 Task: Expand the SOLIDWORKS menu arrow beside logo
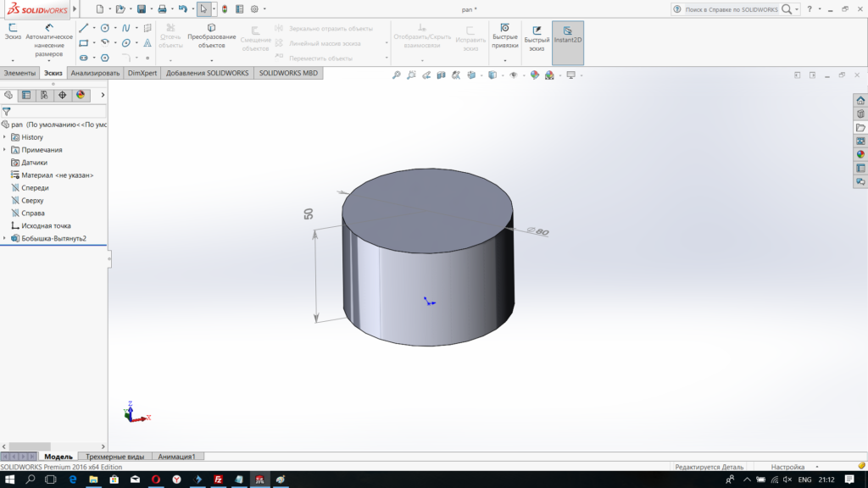(x=75, y=8)
